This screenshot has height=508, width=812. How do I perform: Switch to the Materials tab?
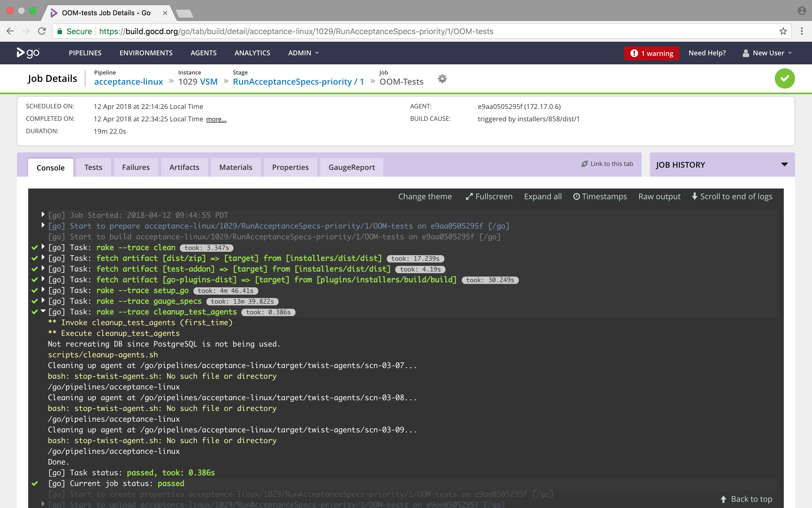[x=235, y=167]
